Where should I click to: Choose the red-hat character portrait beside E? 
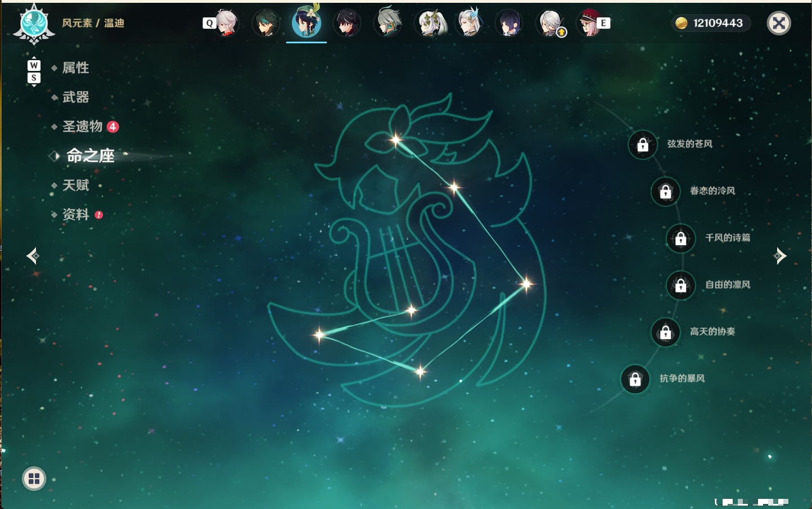point(589,23)
